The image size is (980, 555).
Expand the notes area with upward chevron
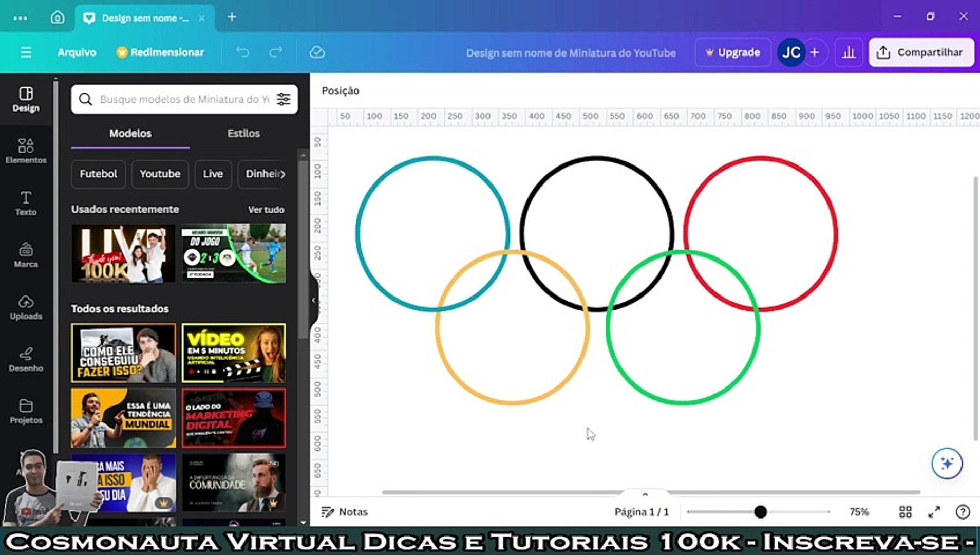point(645,494)
